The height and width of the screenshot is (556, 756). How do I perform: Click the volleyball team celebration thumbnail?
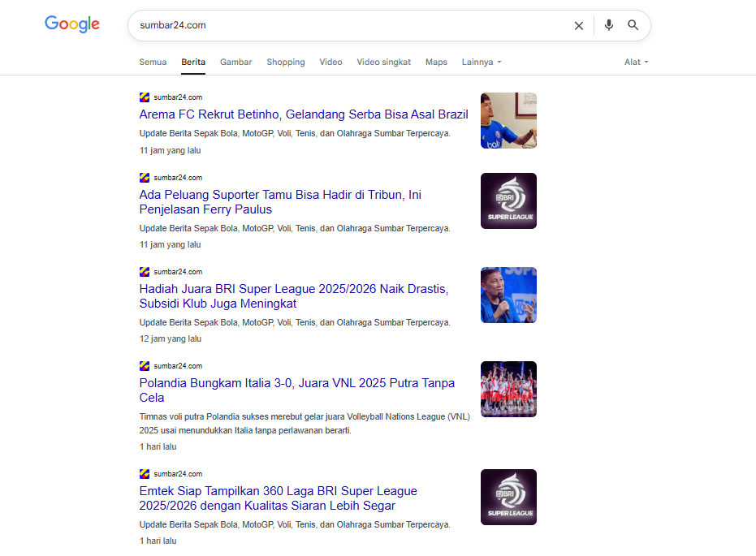coord(508,390)
